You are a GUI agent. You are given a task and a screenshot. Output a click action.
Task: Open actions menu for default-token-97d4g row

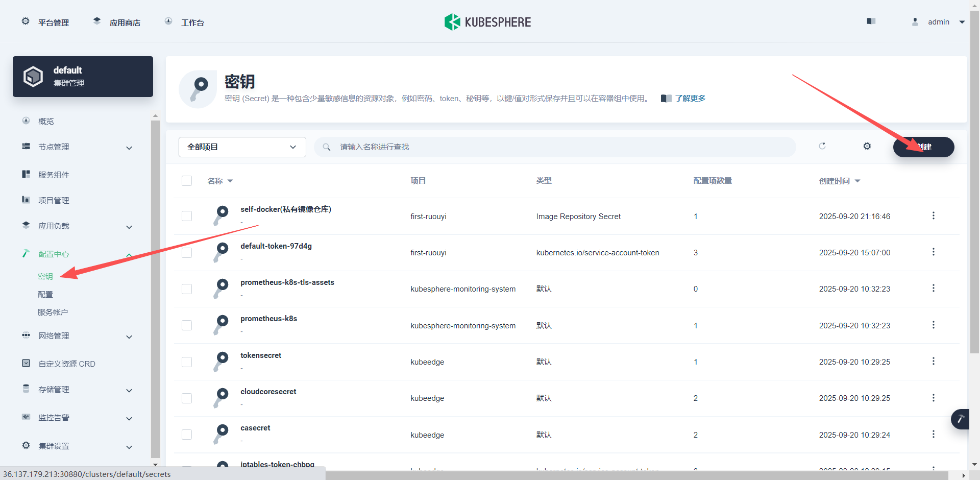pyautogui.click(x=934, y=252)
